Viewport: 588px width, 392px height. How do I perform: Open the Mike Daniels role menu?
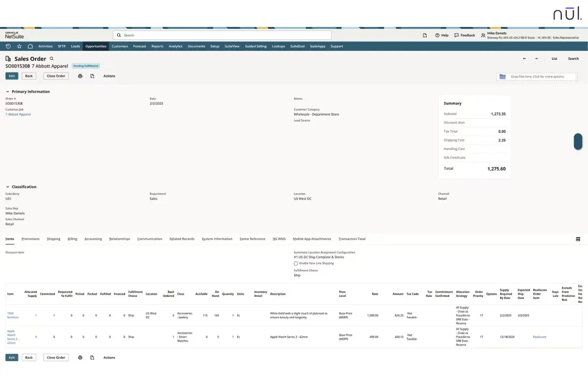[x=530, y=35]
